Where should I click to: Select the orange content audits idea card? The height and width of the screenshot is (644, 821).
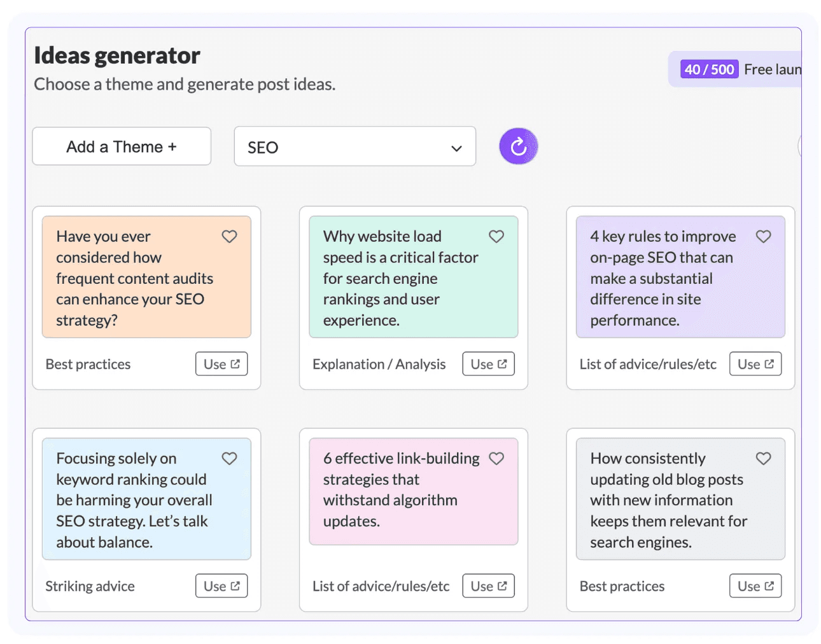pyautogui.click(x=146, y=277)
